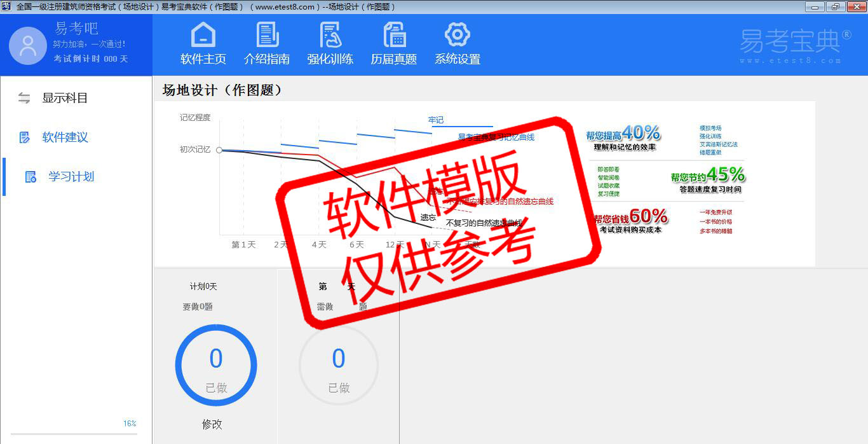868x444 pixels.
Task: Click the 努力加油,一次通过! slogan
Action: pyautogui.click(x=89, y=45)
